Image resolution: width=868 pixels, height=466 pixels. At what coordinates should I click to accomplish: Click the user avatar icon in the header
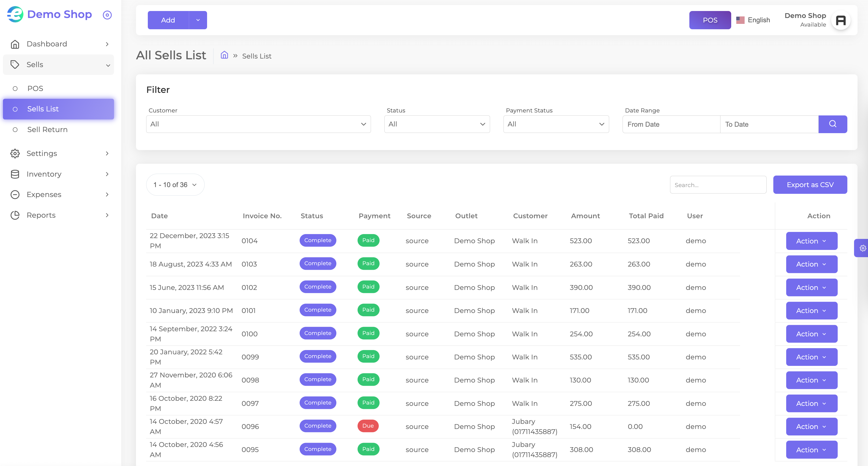pos(841,20)
